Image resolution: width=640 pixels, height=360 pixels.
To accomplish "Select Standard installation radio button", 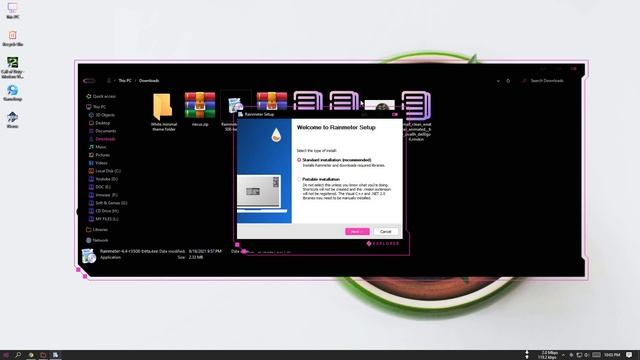I will point(299,160).
